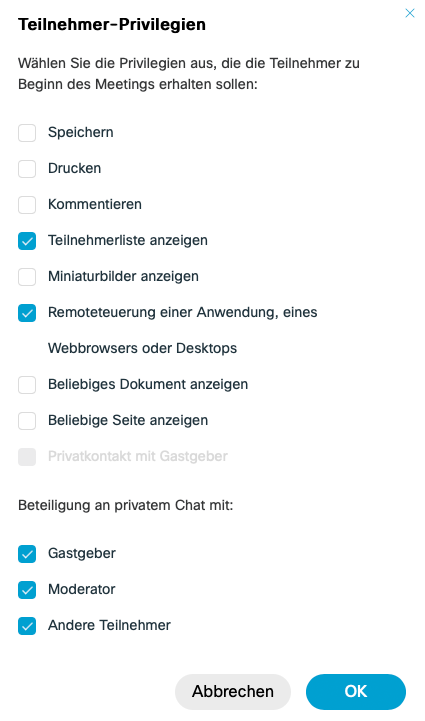
Task: Click the 'Miniaturbilder anzeigen' label text
Action: pyautogui.click(x=123, y=276)
